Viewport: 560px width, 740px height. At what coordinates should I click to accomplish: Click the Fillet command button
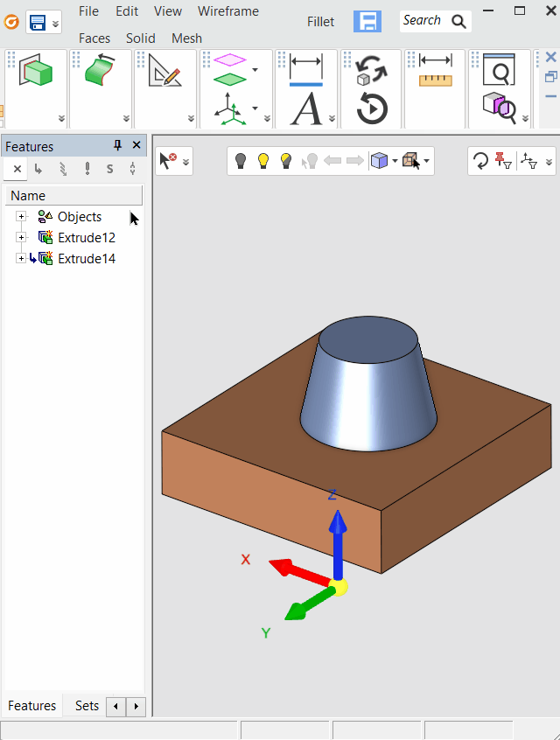pyautogui.click(x=320, y=22)
